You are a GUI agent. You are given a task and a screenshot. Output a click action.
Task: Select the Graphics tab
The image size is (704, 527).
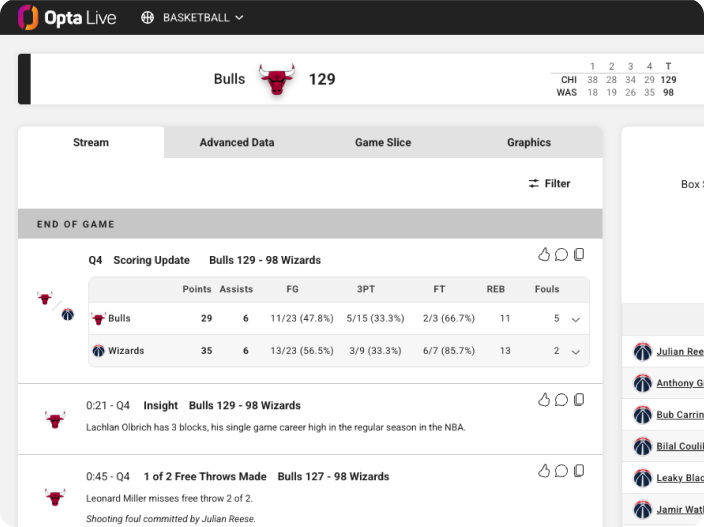click(529, 142)
